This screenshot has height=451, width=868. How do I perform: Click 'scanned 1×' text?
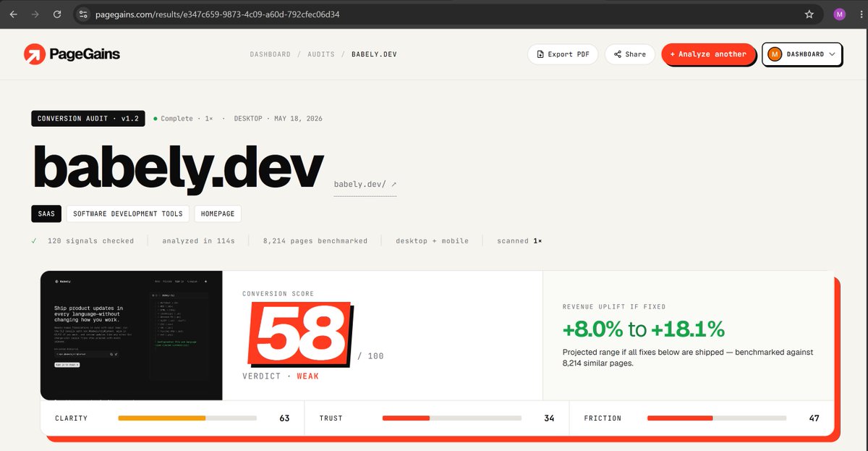pos(519,240)
